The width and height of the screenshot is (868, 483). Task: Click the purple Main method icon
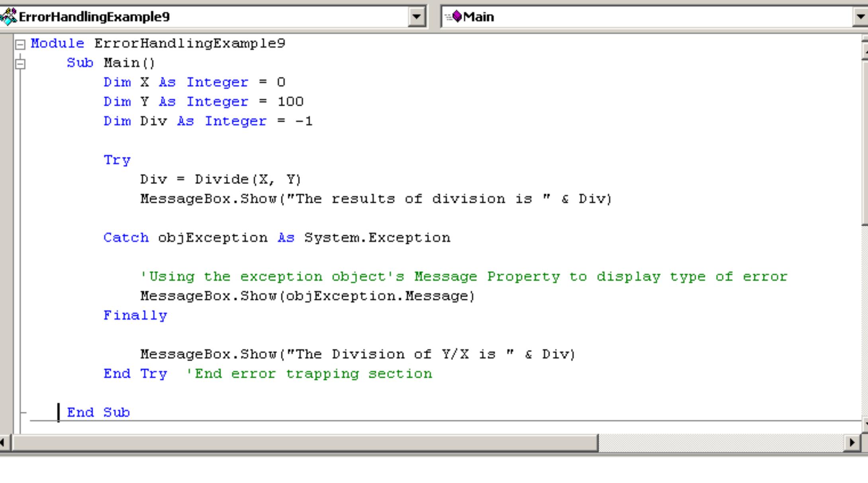click(x=457, y=17)
